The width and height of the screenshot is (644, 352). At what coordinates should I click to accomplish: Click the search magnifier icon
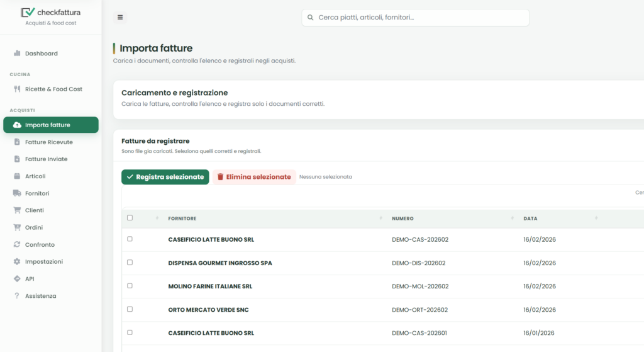pyautogui.click(x=311, y=18)
